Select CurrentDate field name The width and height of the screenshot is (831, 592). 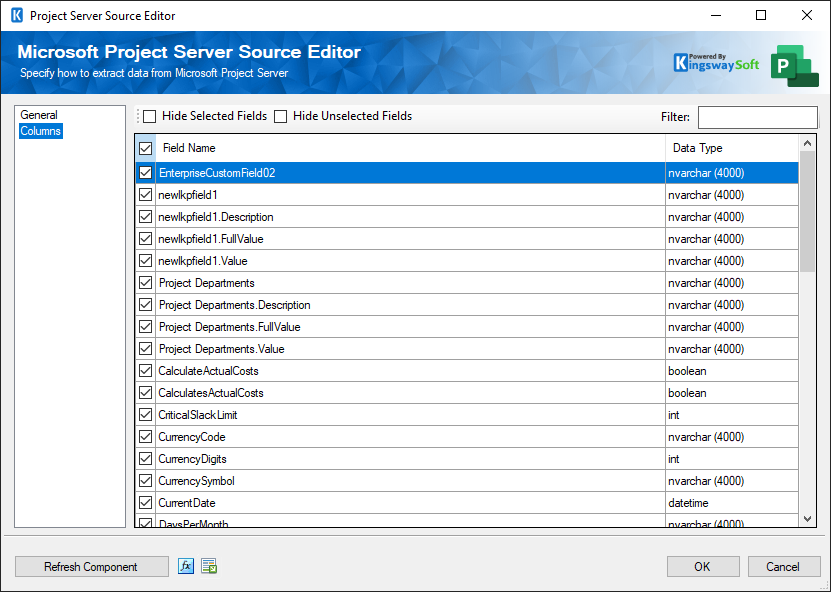tap(410, 503)
